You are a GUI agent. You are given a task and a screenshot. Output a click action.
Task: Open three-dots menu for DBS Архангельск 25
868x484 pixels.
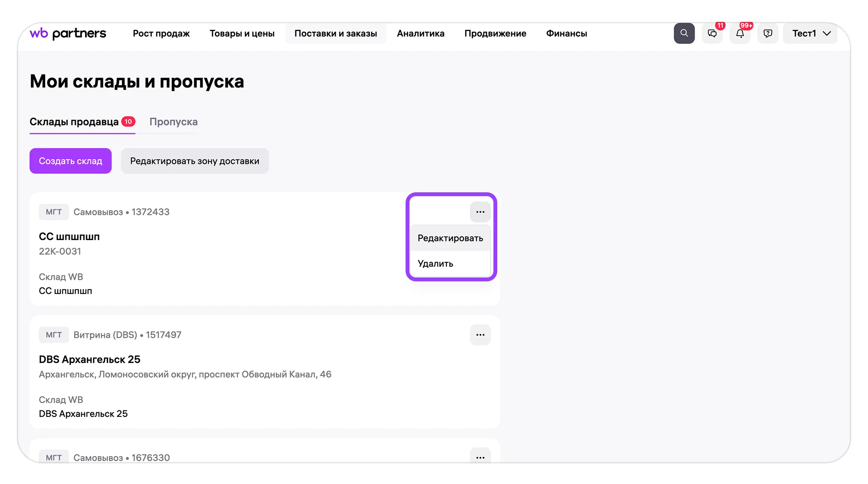(480, 335)
